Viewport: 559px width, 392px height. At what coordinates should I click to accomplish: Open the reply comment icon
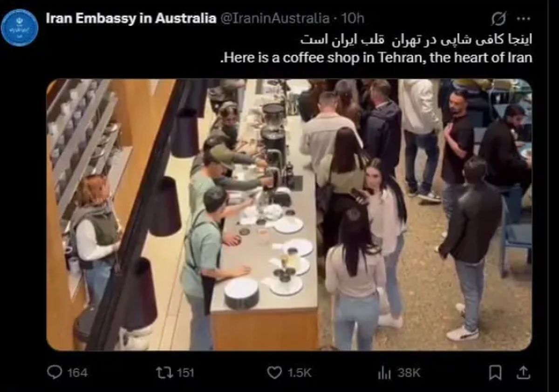click(55, 372)
